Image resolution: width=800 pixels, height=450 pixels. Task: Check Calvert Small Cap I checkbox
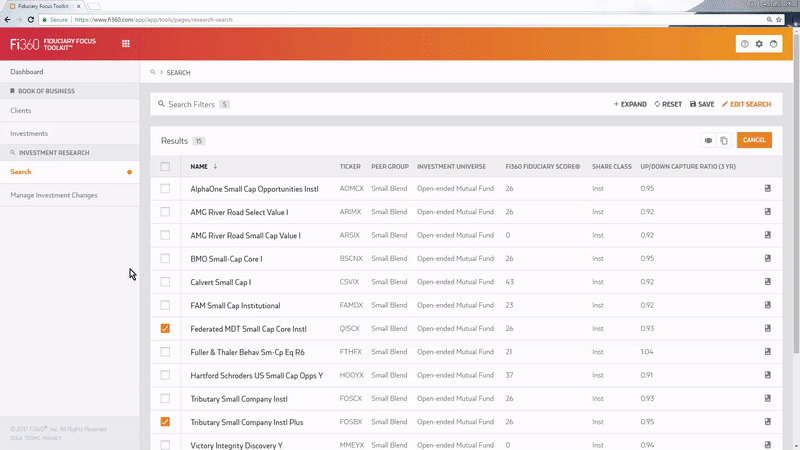point(165,282)
